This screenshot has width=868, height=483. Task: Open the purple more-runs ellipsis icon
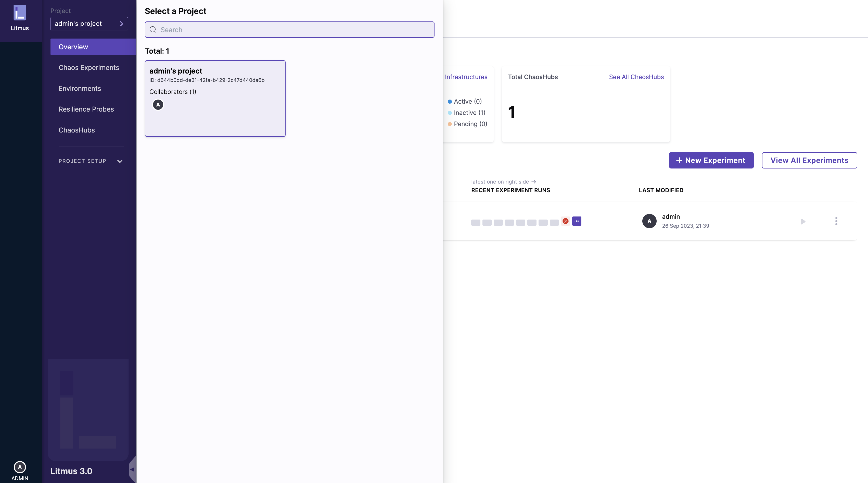coord(577,221)
